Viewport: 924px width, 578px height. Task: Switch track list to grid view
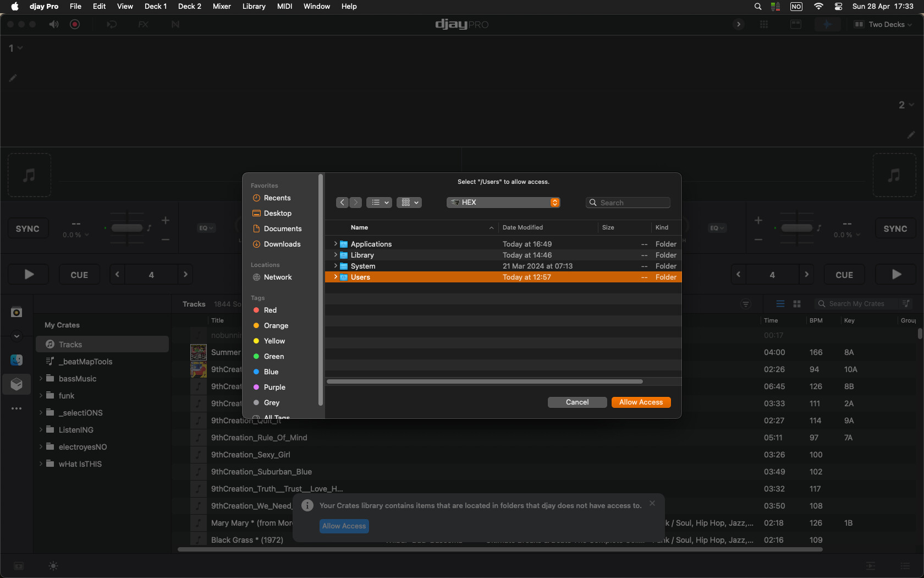[797, 304]
